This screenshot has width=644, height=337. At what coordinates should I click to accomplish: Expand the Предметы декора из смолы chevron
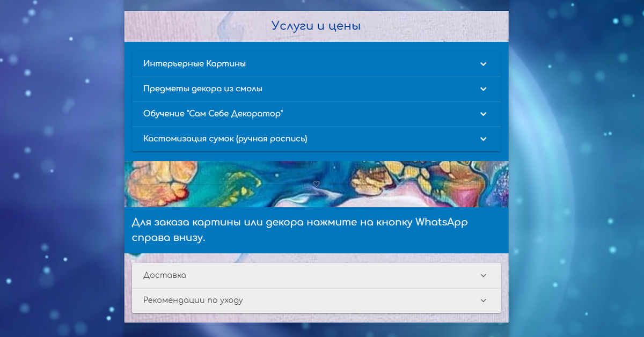click(x=483, y=89)
